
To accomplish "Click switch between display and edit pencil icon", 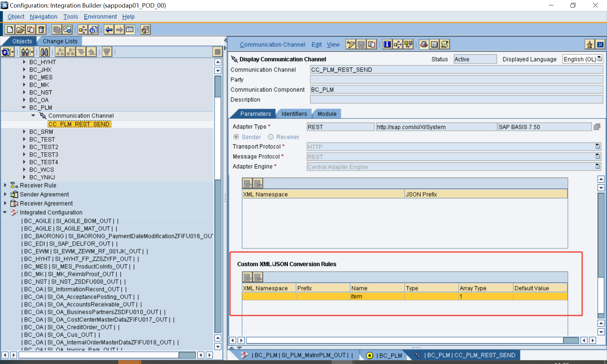I will (351, 45).
